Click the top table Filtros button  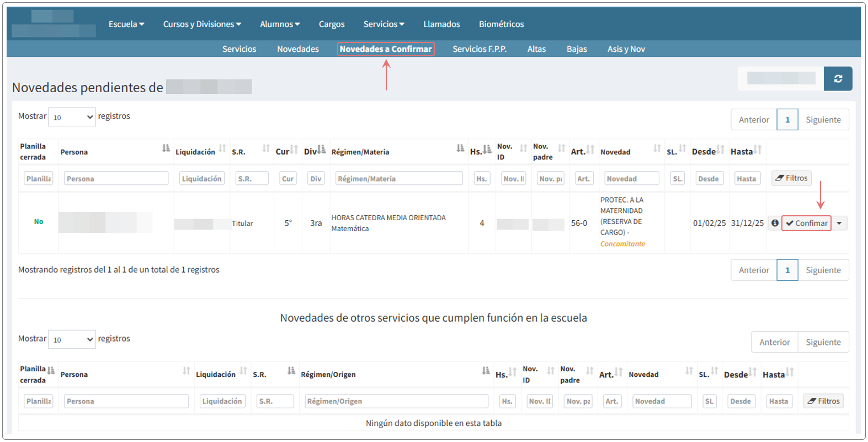[791, 178]
